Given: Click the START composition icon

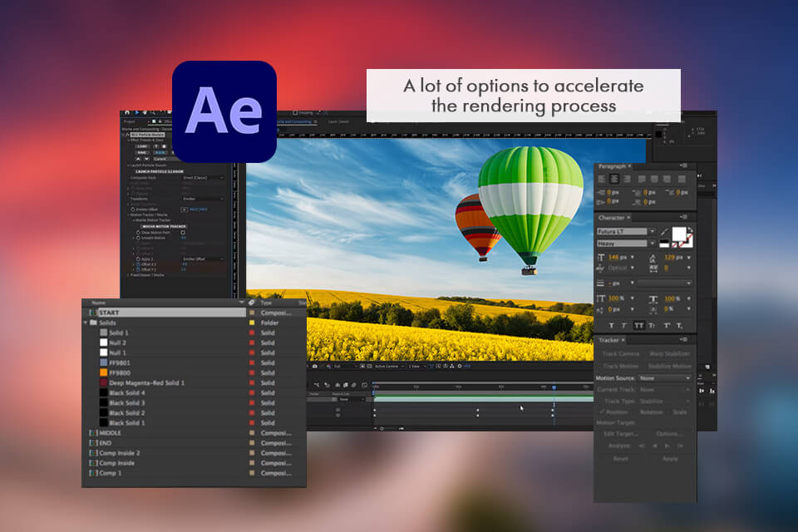Looking at the screenshot, I should 93,313.
